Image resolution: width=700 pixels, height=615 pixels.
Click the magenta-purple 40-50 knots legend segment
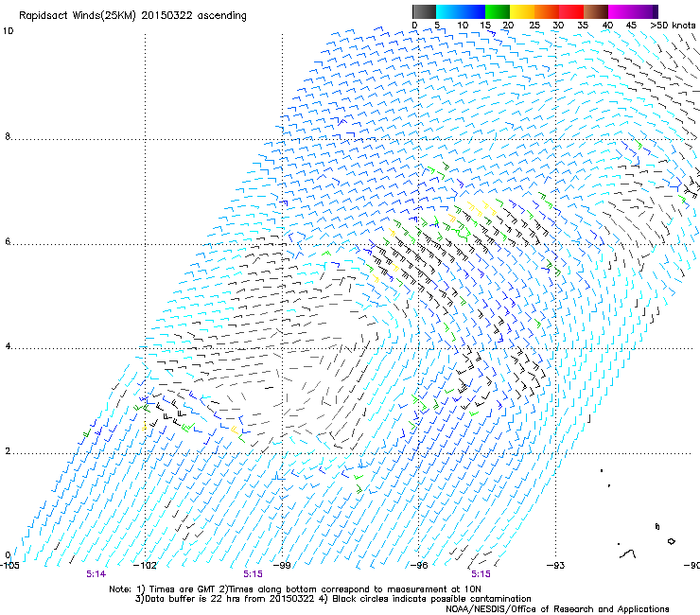(633, 11)
